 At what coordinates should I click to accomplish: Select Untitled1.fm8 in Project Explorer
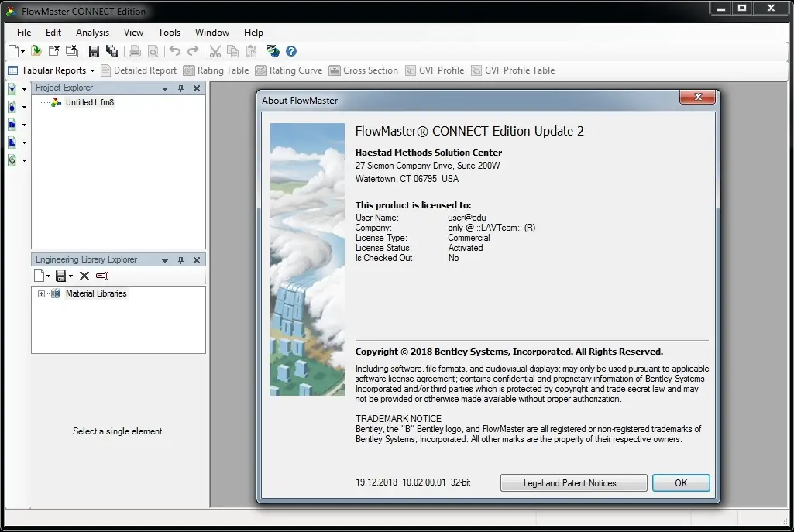coord(90,102)
